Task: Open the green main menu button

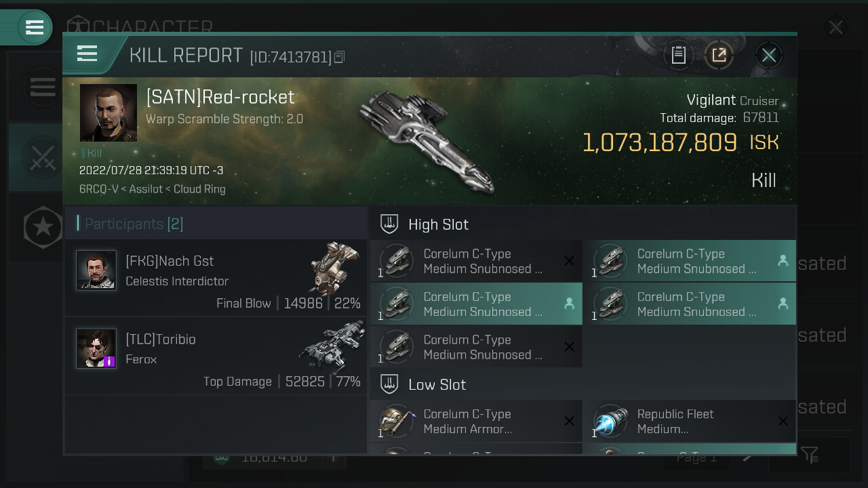Action: coord(34,28)
